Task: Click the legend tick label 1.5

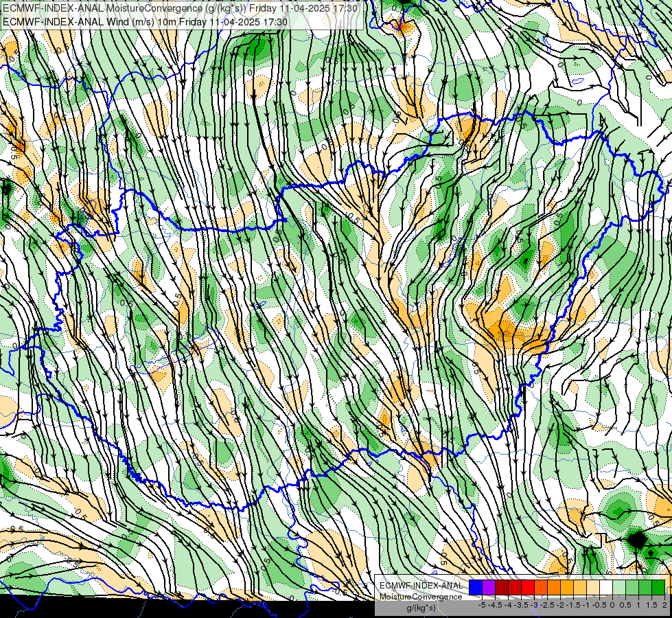Action: tap(651, 605)
